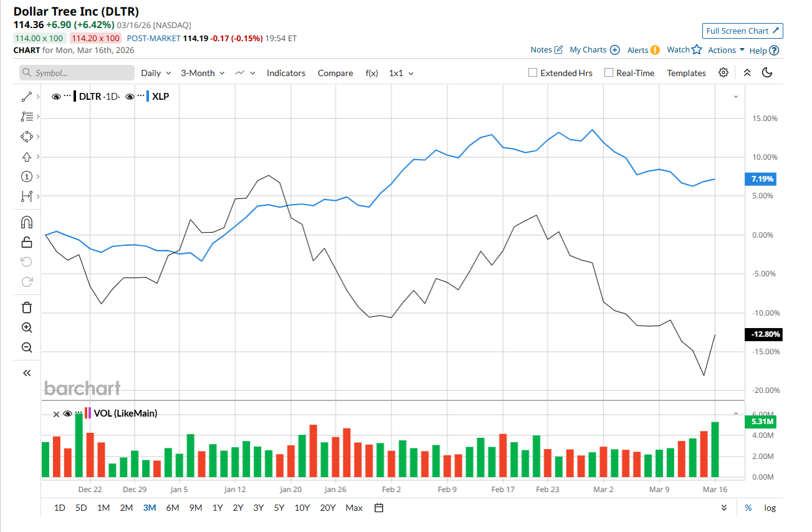Collapse the header using double-chevron up icon
This screenshot has height=532, width=812.
point(747,73)
